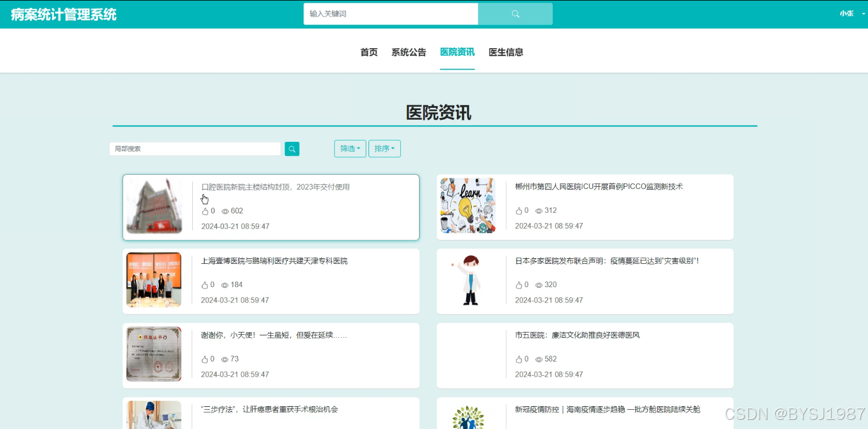
Task: Click view count 602
Action: pos(237,211)
